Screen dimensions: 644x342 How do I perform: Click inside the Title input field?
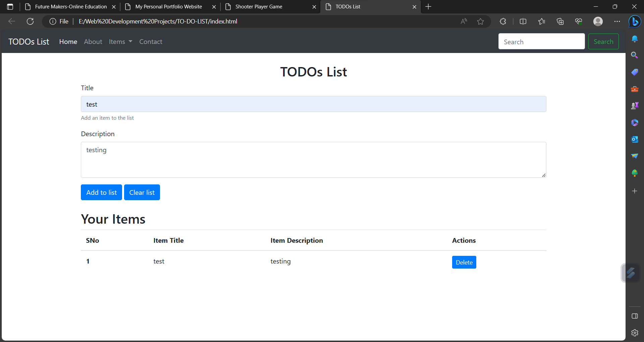pos(313,104)
